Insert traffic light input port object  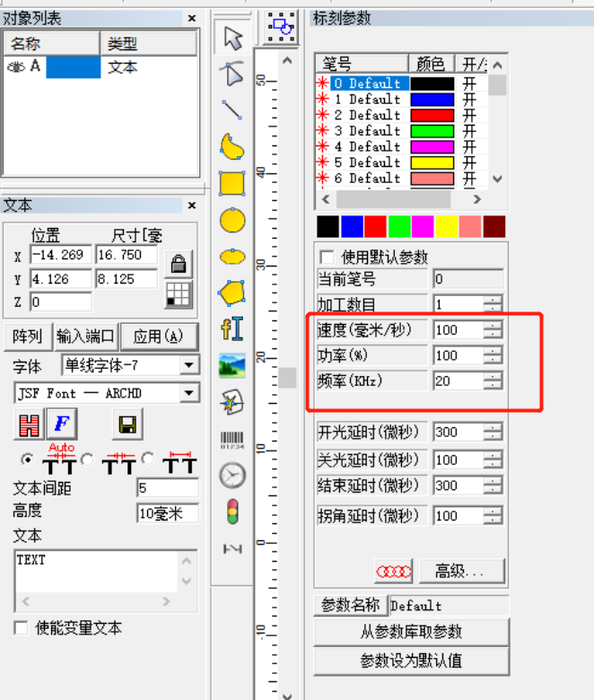point(232,512)
